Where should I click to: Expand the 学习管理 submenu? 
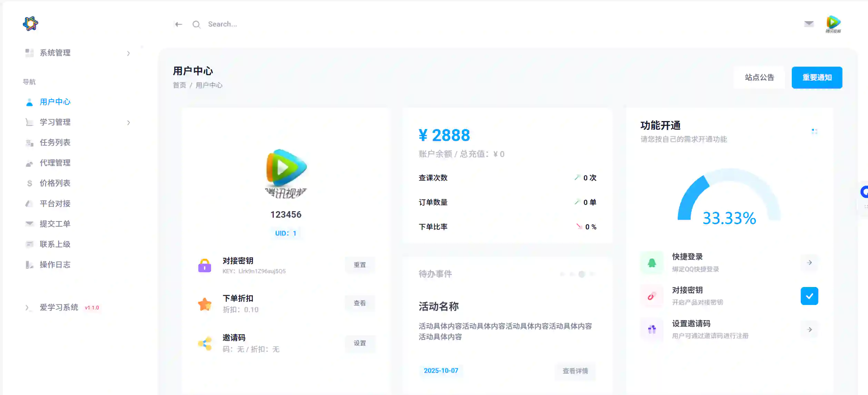point(128,122)
